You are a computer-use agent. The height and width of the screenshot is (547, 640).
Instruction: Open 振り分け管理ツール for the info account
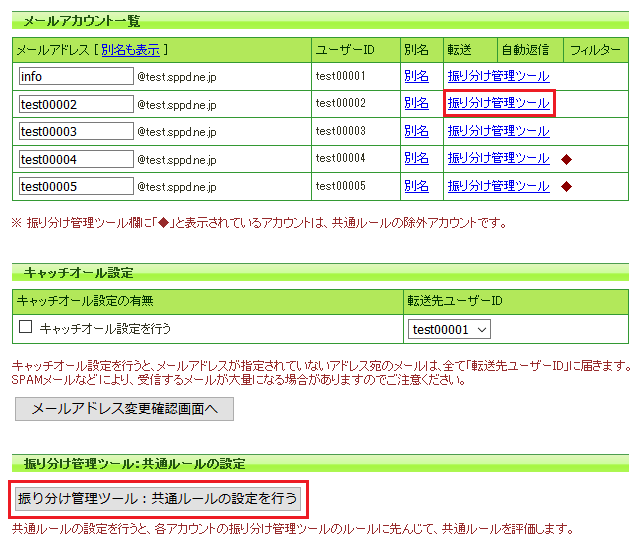[x=498, y=76]
